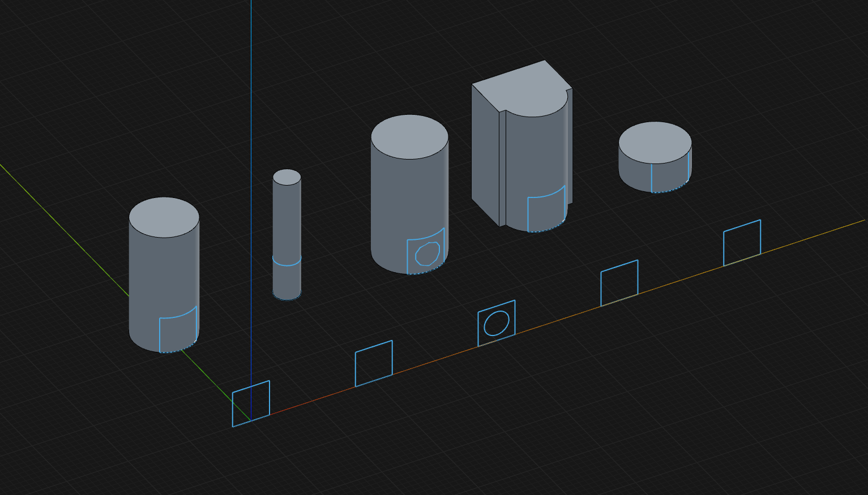Select the top face of the thin cylinder
Viewport: 868px width, 495px height.
tap(287, 177)
